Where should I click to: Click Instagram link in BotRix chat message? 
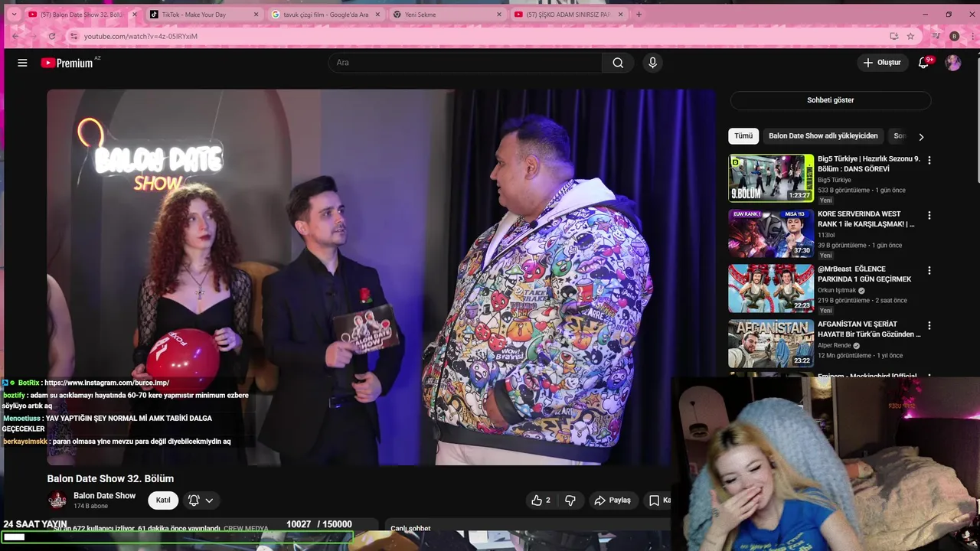(106, 383)
